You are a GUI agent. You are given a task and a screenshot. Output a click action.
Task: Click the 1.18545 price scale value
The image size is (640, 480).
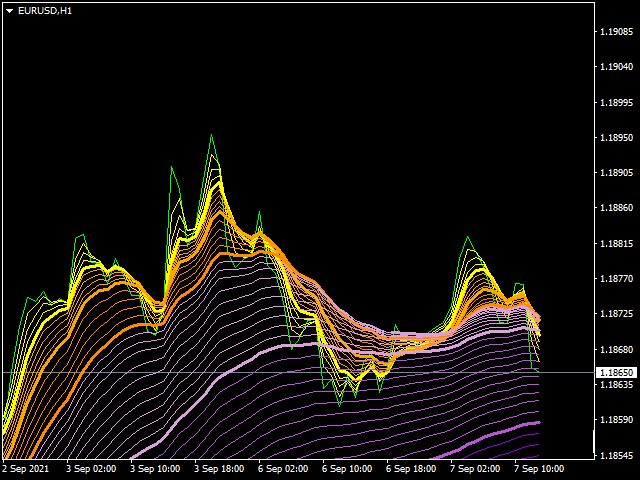tap(617, 455)
